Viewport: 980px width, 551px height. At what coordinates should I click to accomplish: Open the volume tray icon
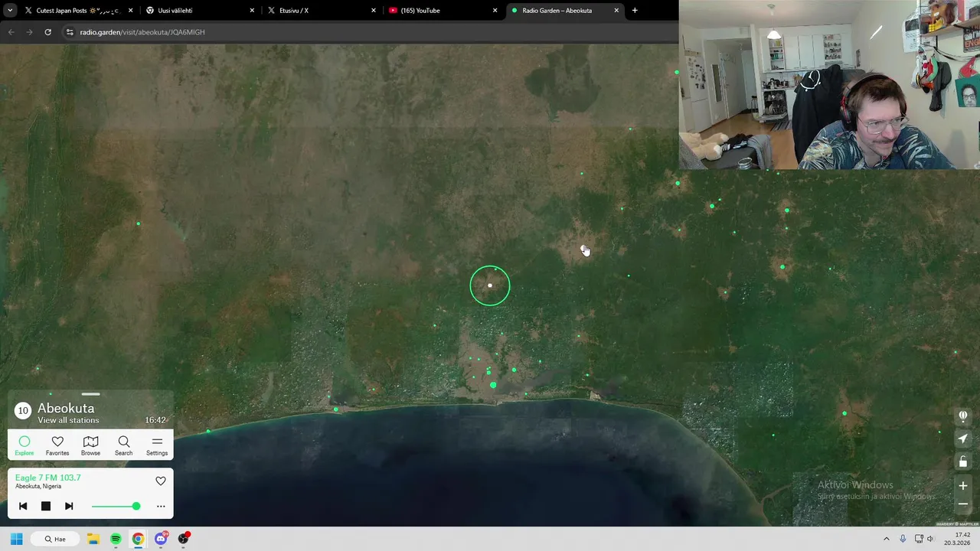931,539
